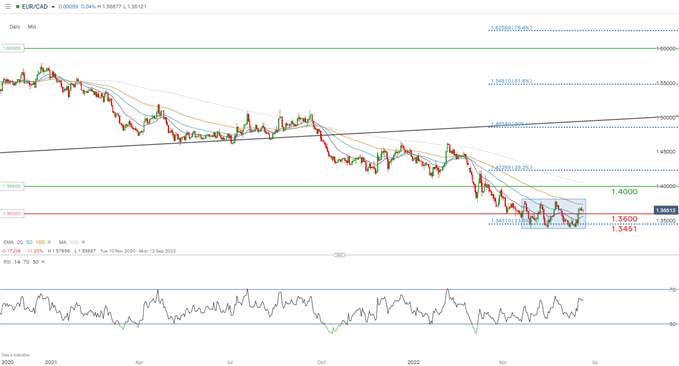Image resolution: width=679 pixels, height=366 pixels.
Task: Click the -11.25% range change value
Action: (x=34, y=251)
